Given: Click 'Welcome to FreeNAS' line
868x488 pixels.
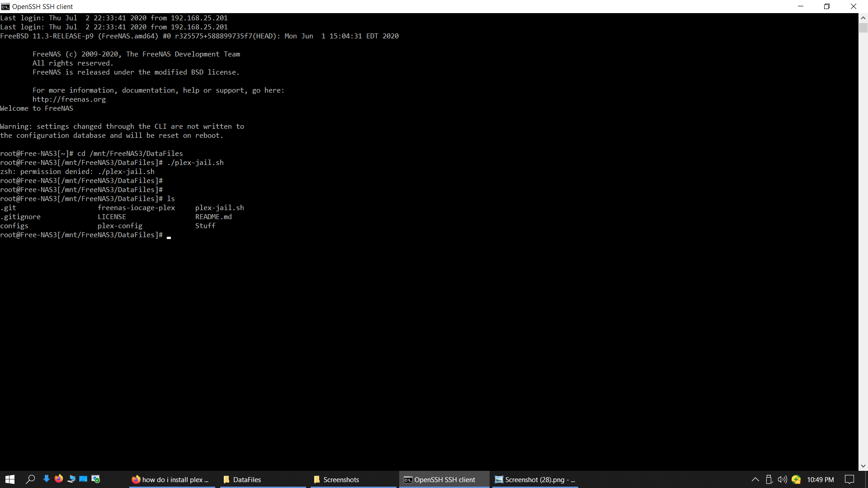Looking at the screenshot, I should pos(37,108).
